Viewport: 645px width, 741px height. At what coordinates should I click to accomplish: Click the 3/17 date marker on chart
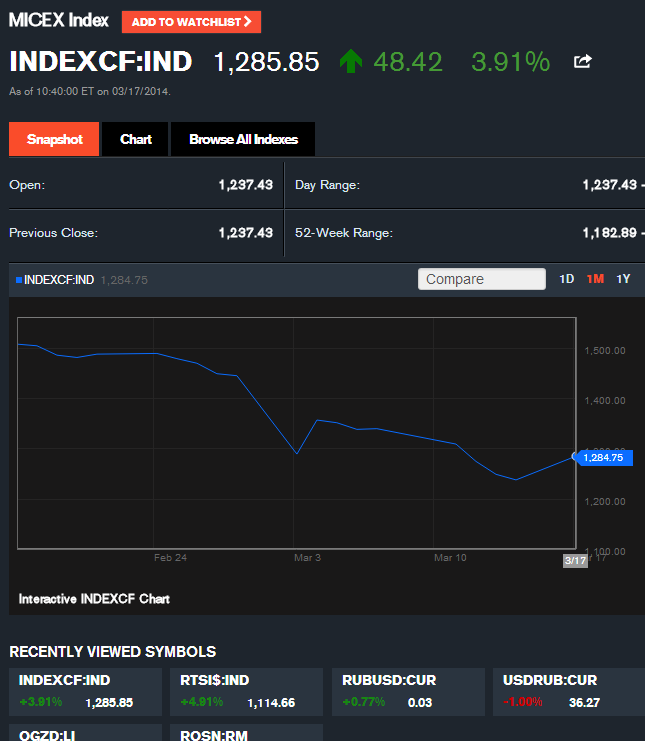coord(575,560)
